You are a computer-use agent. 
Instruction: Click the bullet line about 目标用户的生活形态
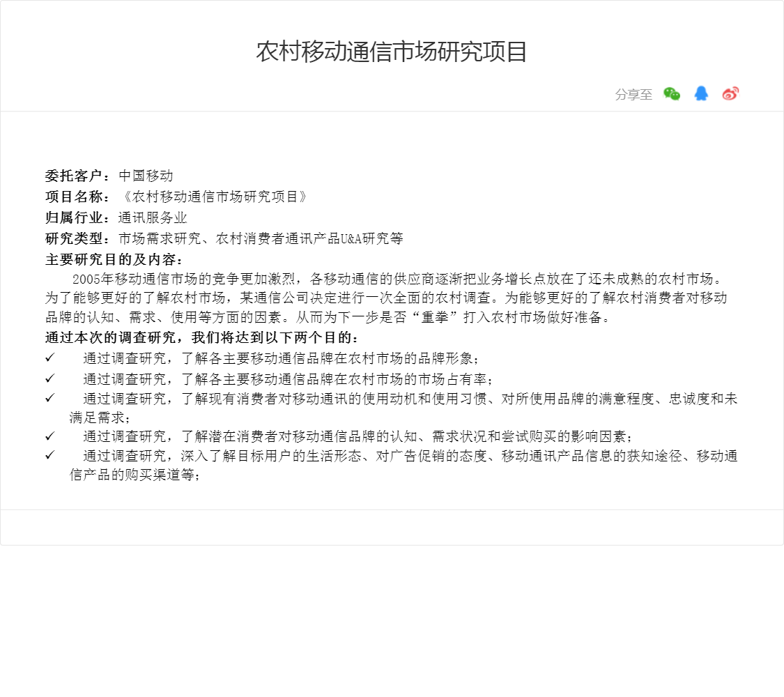tap(410, 456)
